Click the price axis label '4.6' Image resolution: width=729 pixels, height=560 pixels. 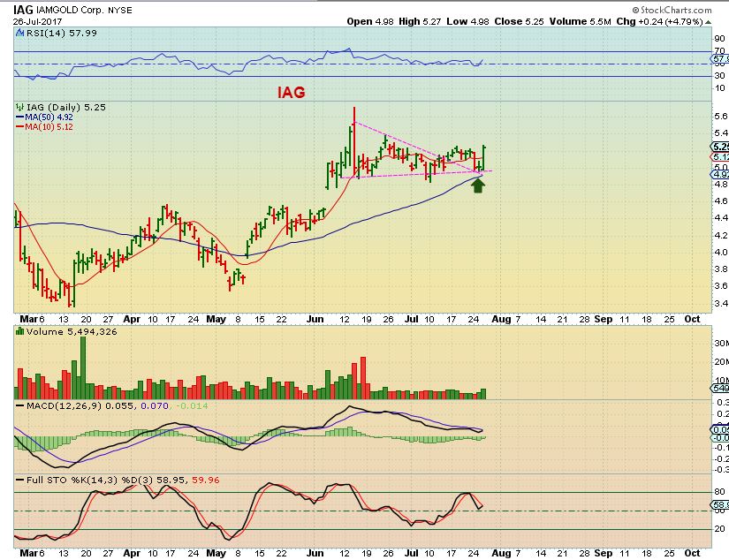[721, 201]
